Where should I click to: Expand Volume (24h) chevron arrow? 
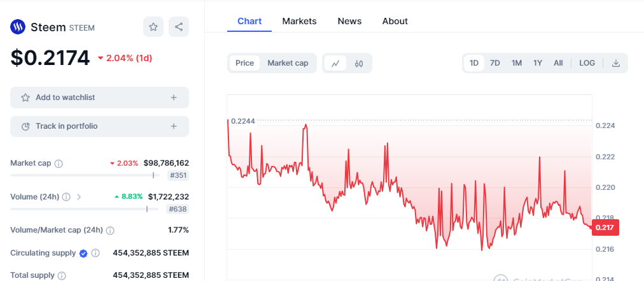[80, 197]
